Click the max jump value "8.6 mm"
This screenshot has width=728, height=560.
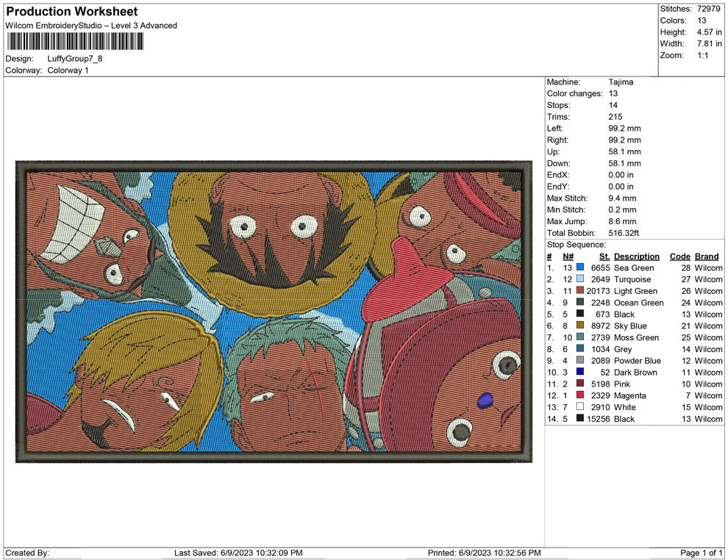623,221
